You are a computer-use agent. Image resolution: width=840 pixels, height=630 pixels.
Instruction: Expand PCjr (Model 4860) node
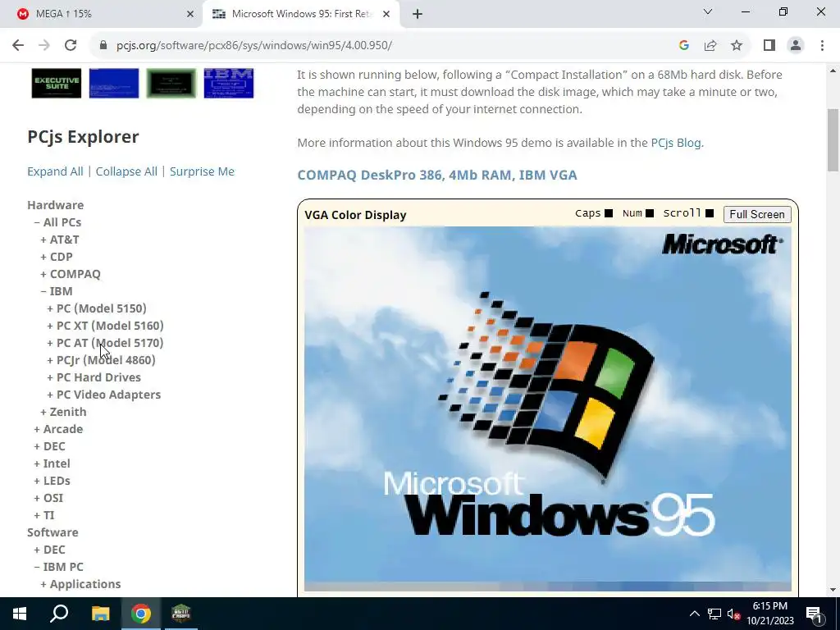pos(101,360)
